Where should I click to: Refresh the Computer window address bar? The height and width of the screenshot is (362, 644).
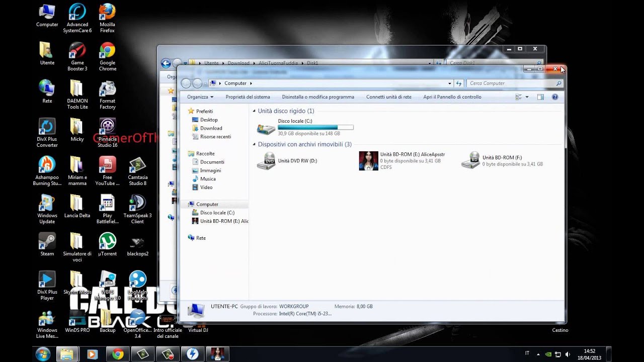pyautogui.click(x=458, y=83)
